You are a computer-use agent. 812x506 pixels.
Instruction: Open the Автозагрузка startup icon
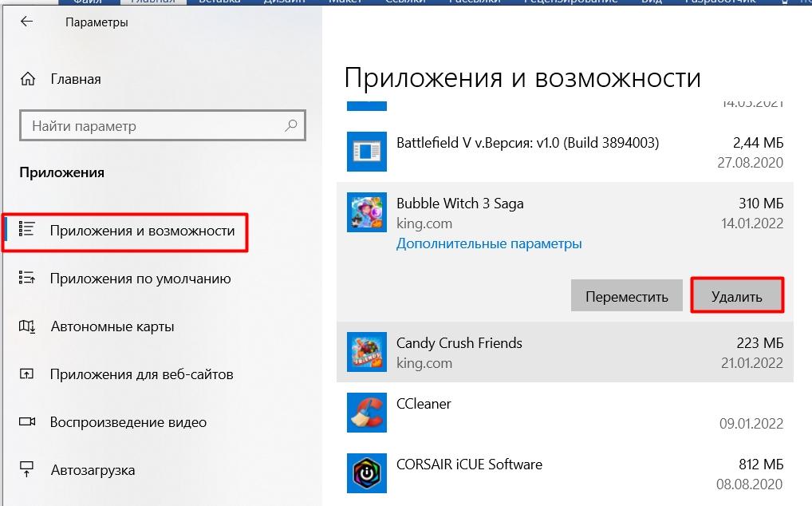point(26,469)
